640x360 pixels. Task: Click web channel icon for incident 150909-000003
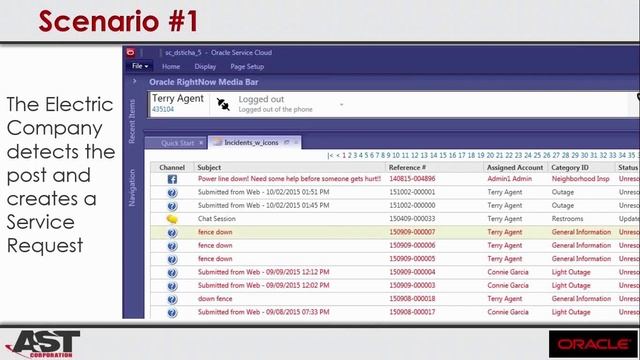click(172, 286)
